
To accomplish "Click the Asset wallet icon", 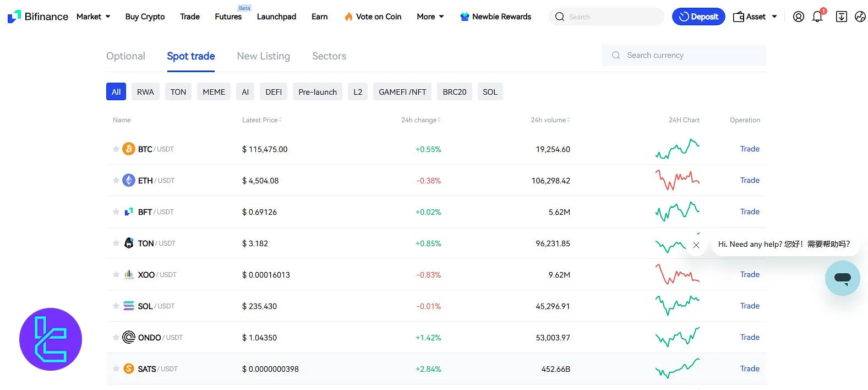I will [739, 17].
